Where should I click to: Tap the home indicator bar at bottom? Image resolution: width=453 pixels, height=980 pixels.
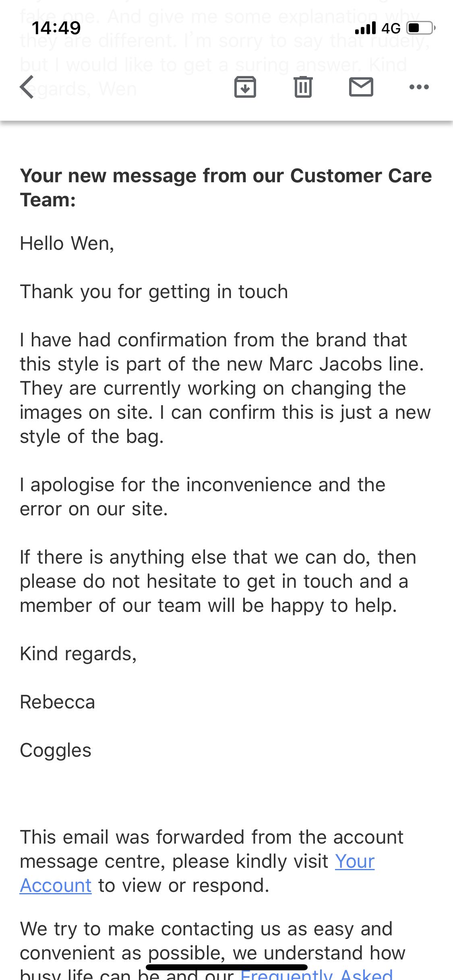point(226,967)
